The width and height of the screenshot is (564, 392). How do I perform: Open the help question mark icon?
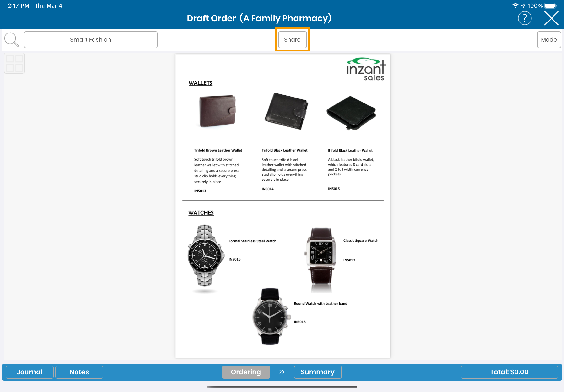[525, 18]
